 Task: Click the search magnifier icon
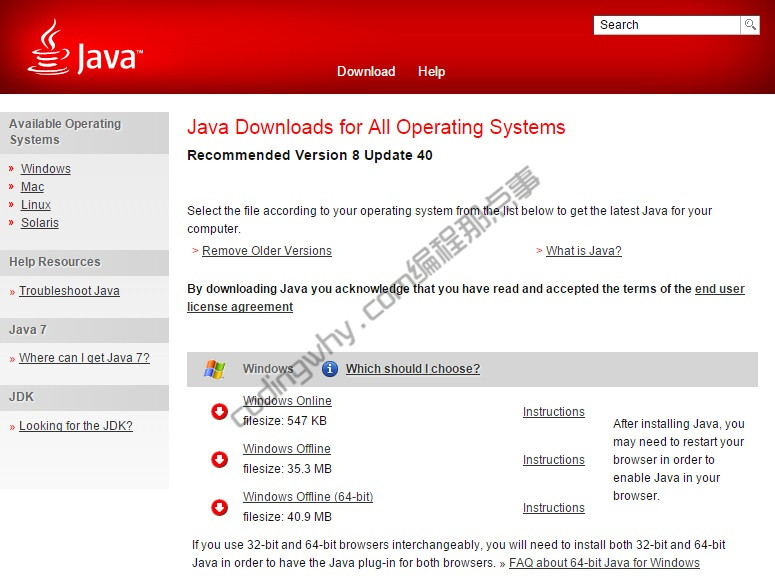pyautogui.click(x=749, y=25)
